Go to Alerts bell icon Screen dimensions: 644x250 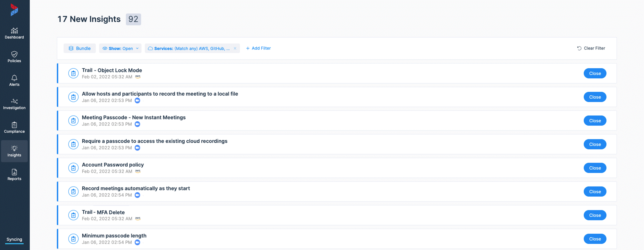(x=14, y=78)
